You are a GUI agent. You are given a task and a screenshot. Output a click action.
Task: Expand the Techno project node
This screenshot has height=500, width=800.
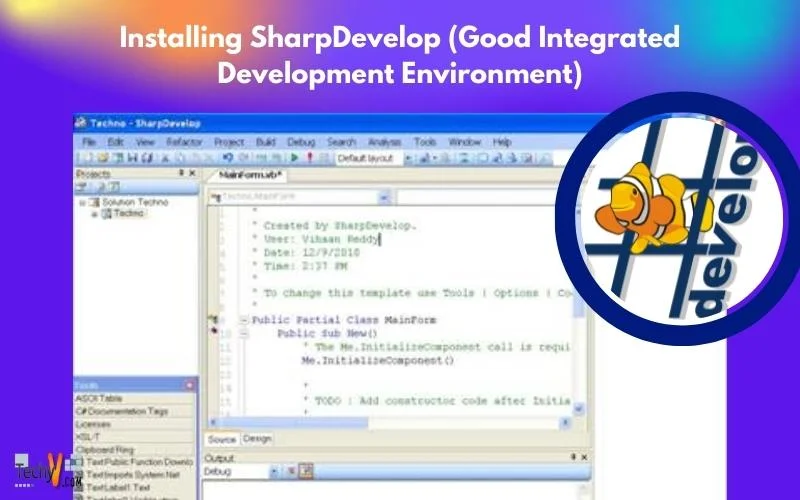point(94,213)
